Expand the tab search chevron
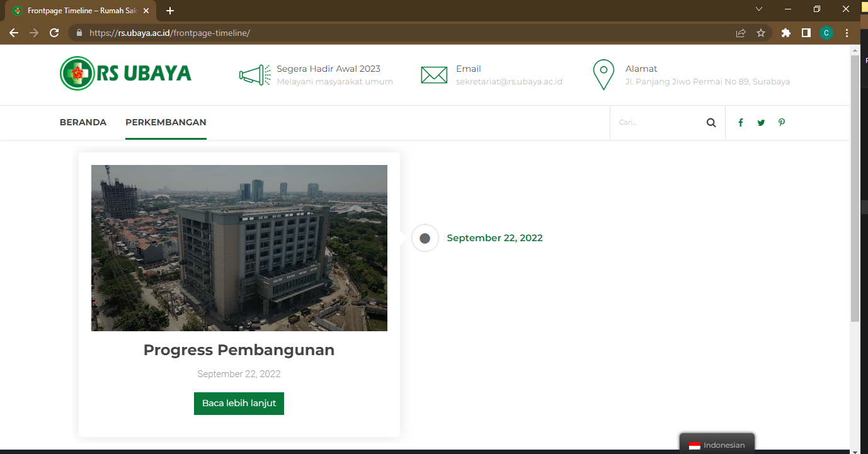The image size is (868, 454). pyautogui.click(x=759, y=9)
